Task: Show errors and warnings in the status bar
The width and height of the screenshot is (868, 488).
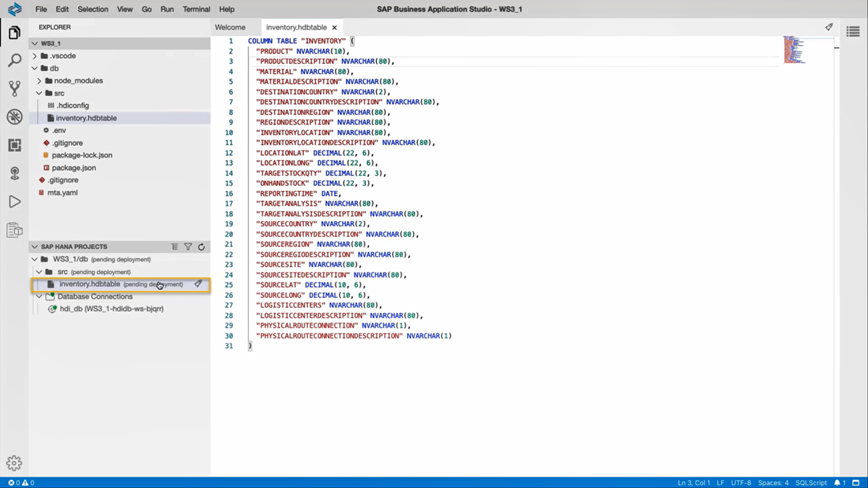Action: pyautogui.click(x=21, y=483)
